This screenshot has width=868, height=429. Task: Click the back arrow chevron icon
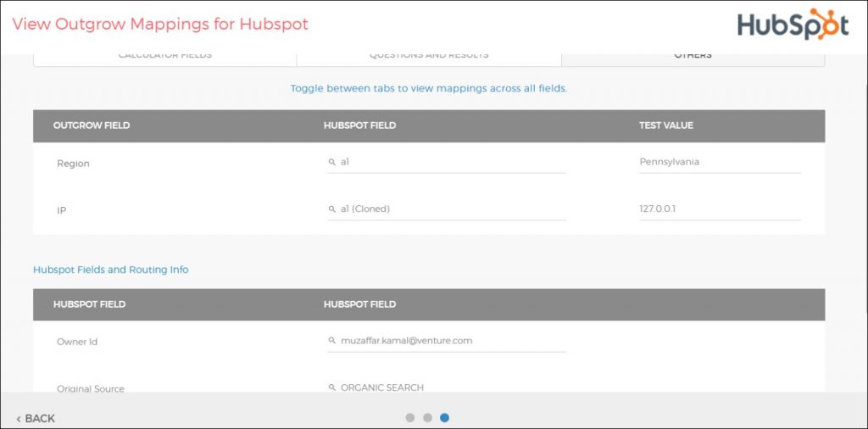pos(19,419)
